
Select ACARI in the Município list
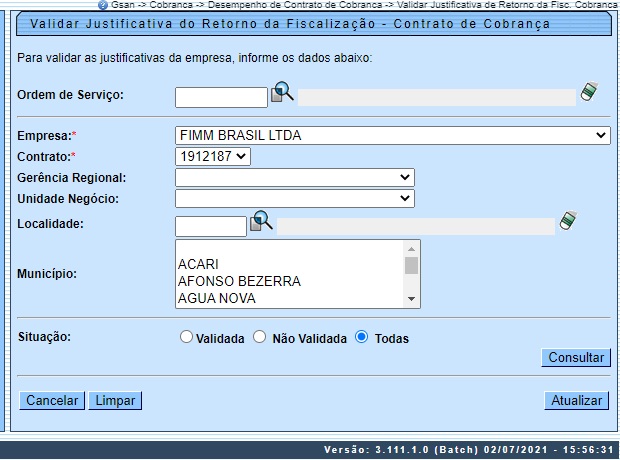(x=290, y=264)
